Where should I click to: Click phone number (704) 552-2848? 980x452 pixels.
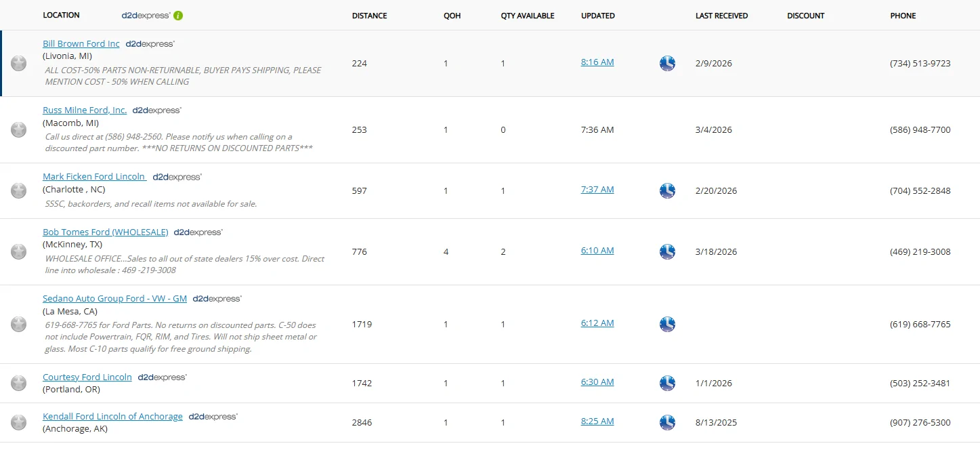click(x=920, y=191)
